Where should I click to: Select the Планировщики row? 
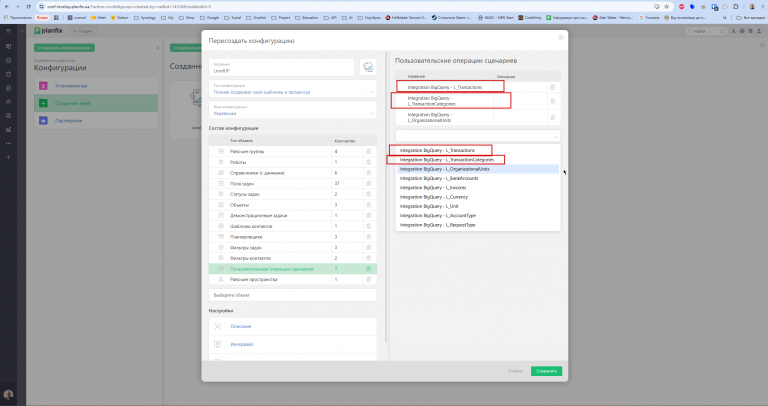292,237
